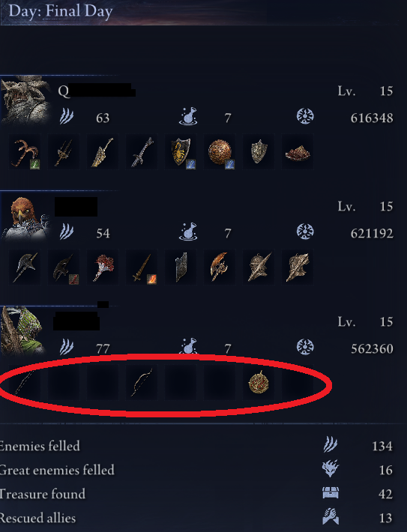Select the bow in third player's slots
The height and width of the screenshot is (532, 407).
click(x=142, y=382)
